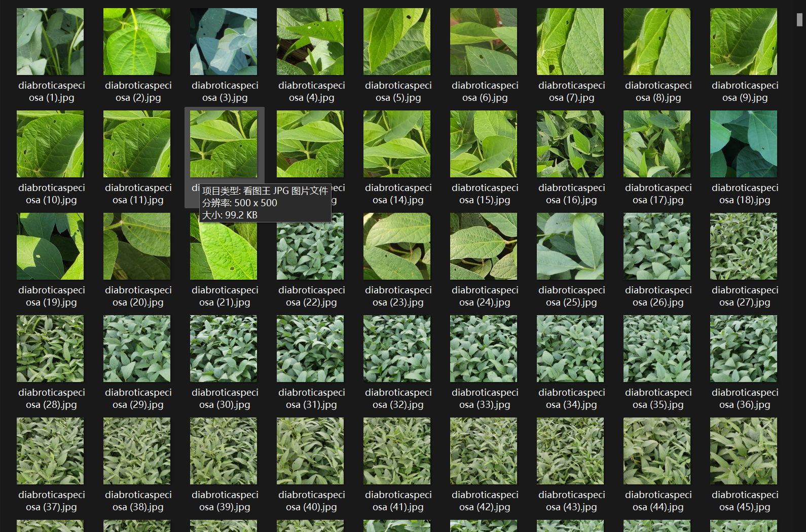Select the diabroticaspeciosa (45).jpg file name label
Screen dimensions: 806x532
click(x=745, y=501)
